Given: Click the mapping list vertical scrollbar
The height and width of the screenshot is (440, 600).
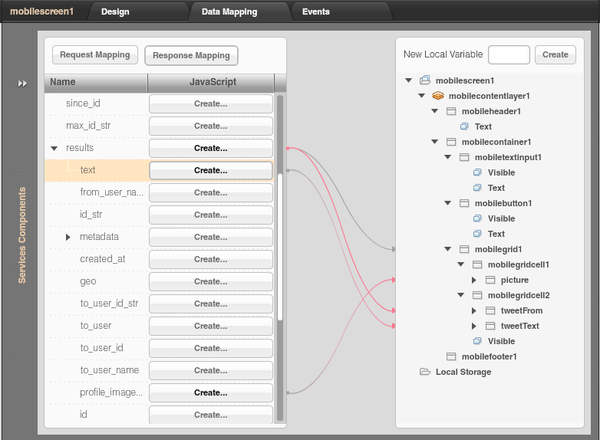Looking at the screenshot, I should pyautogui.click(x=280, y=200).
